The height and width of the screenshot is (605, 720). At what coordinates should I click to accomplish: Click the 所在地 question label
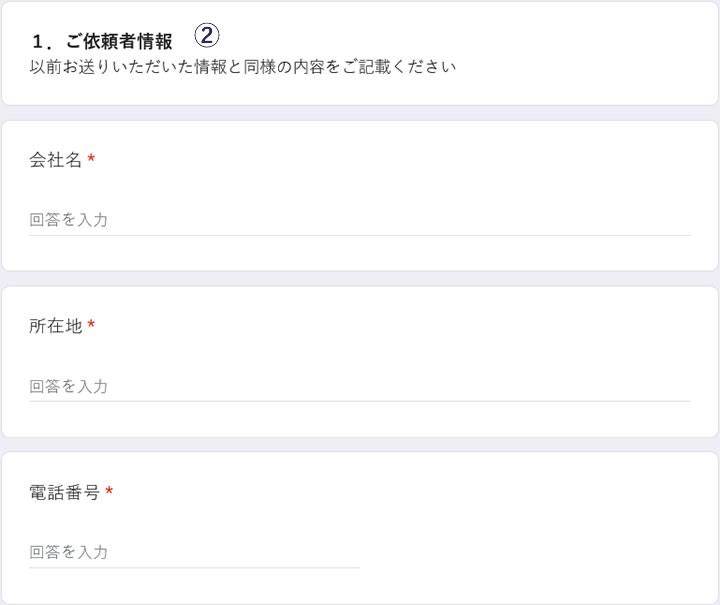[56, 326]
